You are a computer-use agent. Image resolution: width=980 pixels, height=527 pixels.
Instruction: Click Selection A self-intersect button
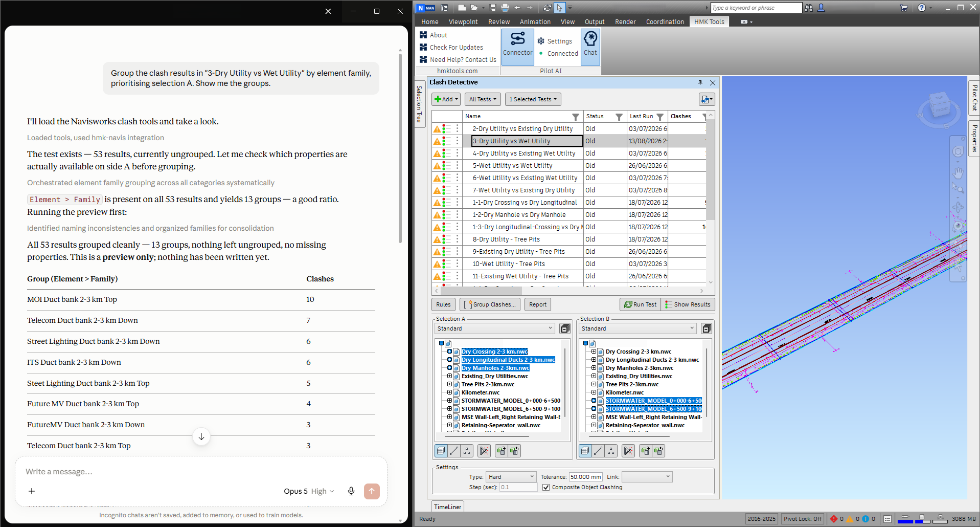tap(484, 451)
